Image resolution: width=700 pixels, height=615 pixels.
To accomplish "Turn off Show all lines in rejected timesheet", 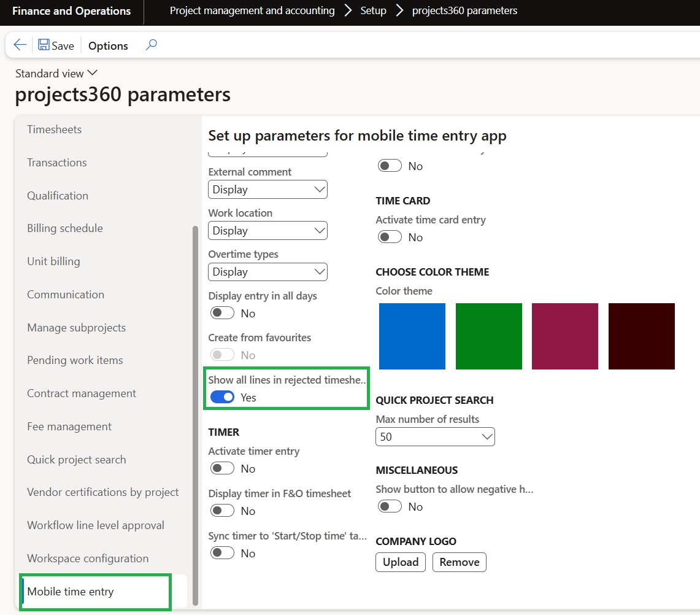I will (x=223, y=397).
